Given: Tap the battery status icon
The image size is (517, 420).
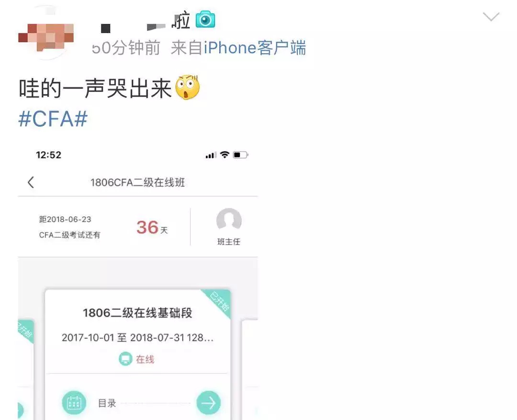Looking at the screenshot, I should tap(240, 155).
